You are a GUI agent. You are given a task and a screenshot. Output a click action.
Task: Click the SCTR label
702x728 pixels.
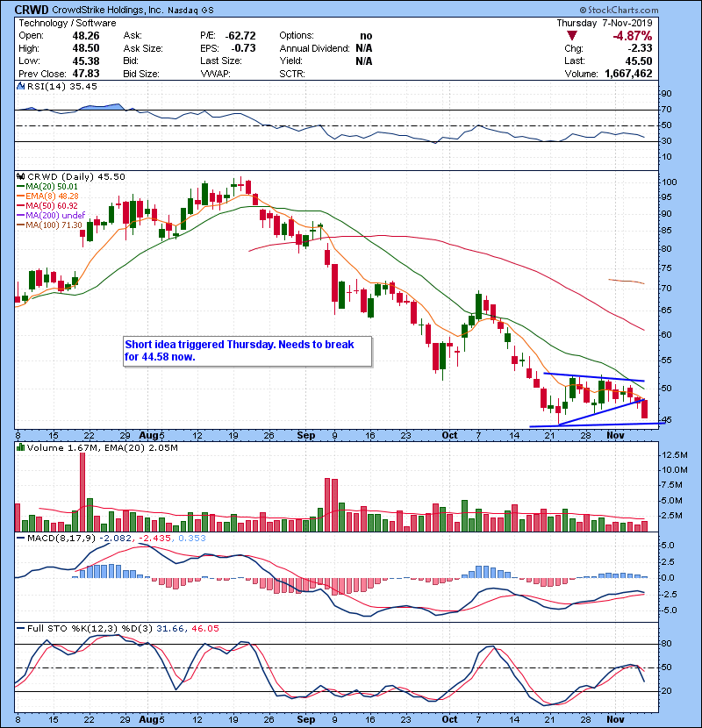(x=292, y=74)
